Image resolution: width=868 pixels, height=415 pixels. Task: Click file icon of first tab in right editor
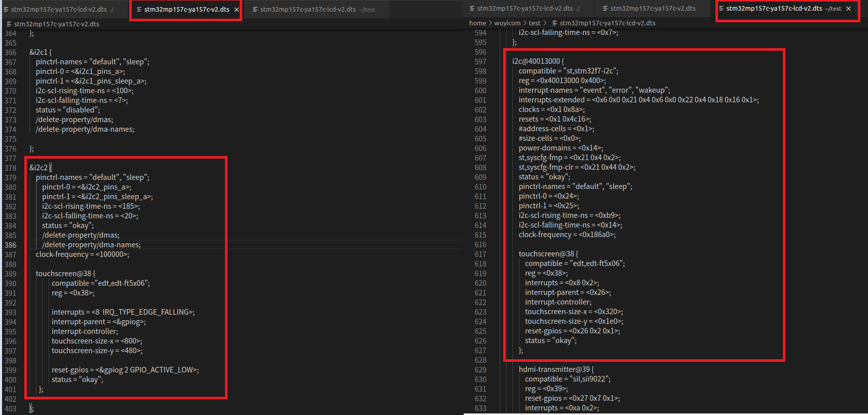(472, 9)
